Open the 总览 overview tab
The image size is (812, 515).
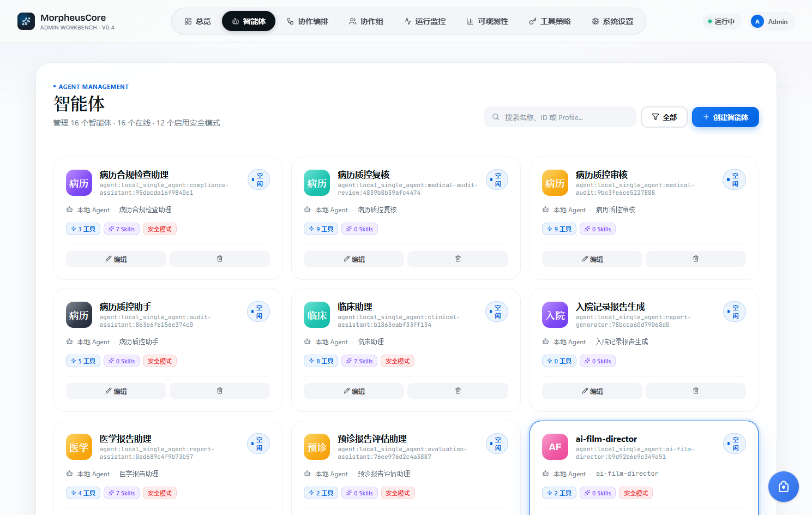pos(197,21)
